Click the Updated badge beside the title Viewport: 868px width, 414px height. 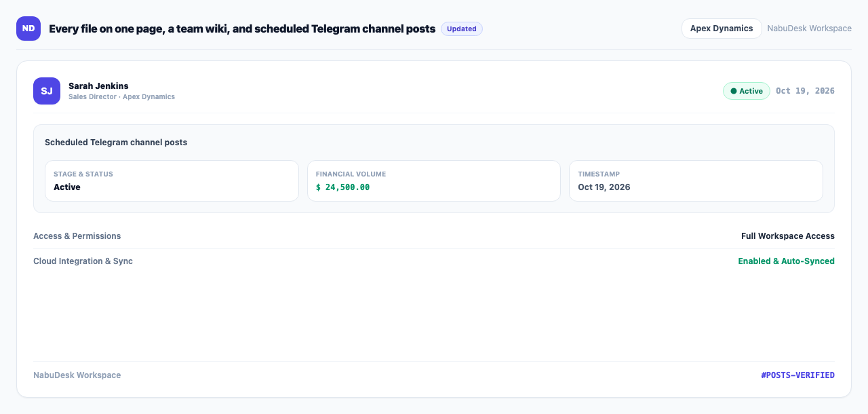pyautogui.click(x=462, y=29)
